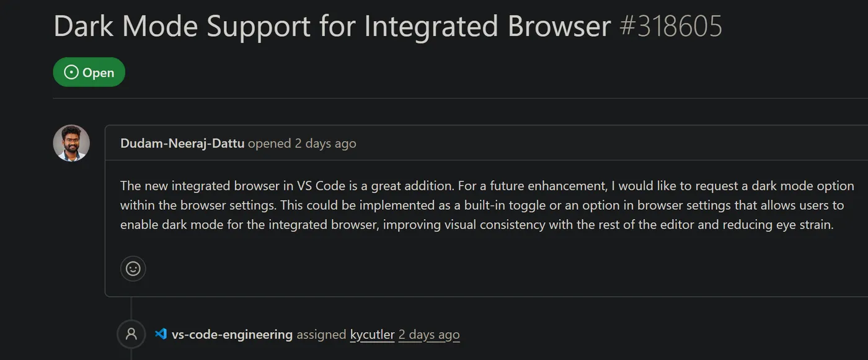
Task: Open the Dudam-Neeraj-Dattu author profile link
Action: (x=182, y=143)
